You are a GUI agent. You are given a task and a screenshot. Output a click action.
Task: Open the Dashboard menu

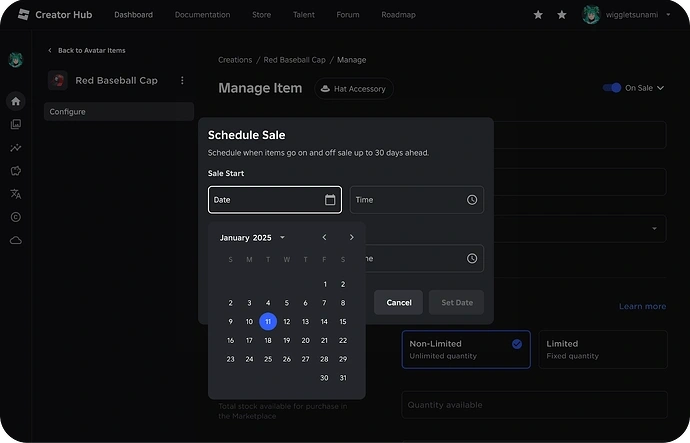pyautogui.click(x=133, y=15)
